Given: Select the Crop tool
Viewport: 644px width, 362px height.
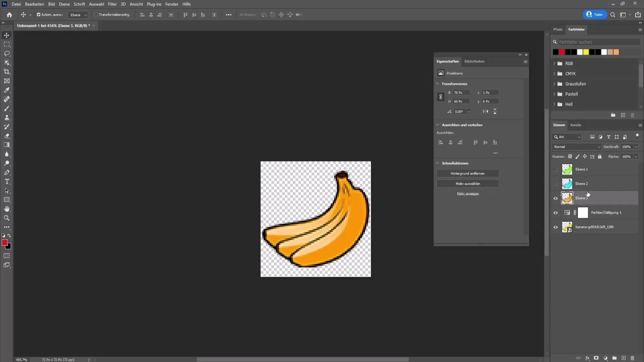Looking at the screenshot, I should [x=7, y=72].
